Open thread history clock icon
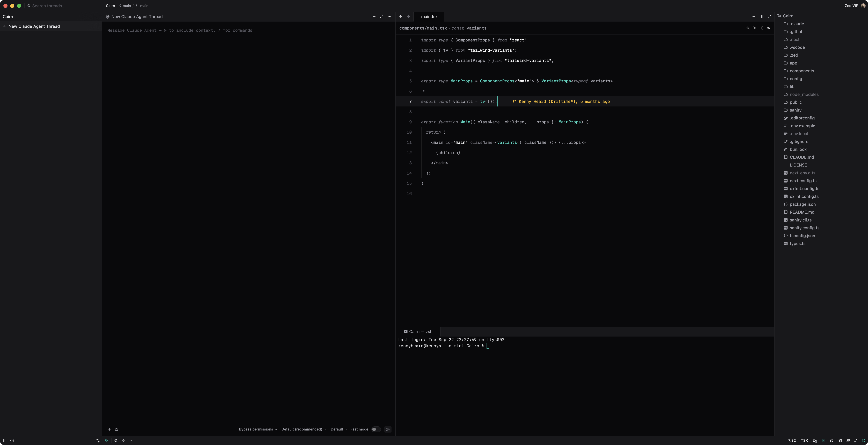This screenshot has height=445, width=868. coord(12,441)
